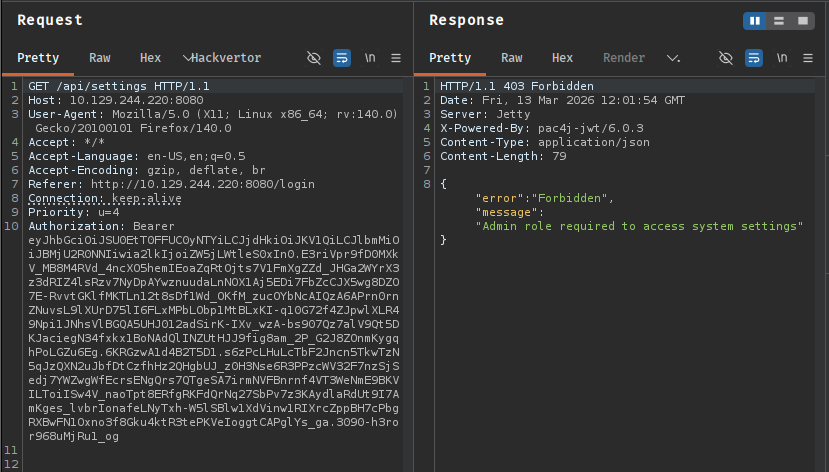
Task: Toggle word wrap icon in Request panel
Action: (x=342, y=58)
